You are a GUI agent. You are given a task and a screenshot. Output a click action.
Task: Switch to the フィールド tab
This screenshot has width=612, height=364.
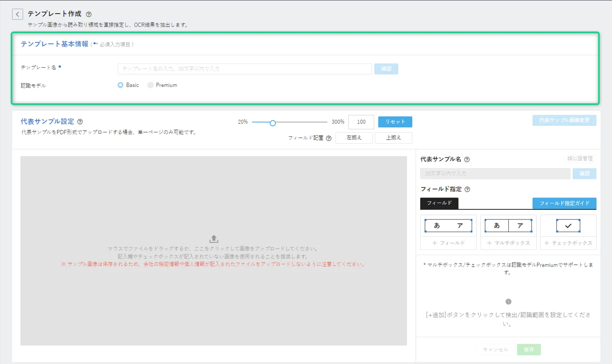(439, 203)
